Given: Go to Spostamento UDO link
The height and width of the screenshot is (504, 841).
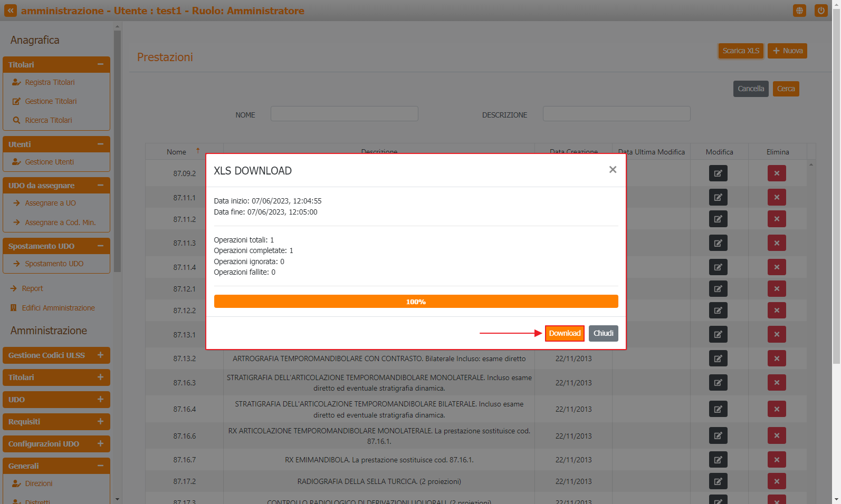Looking at the screenshot, I should point(54,264).
